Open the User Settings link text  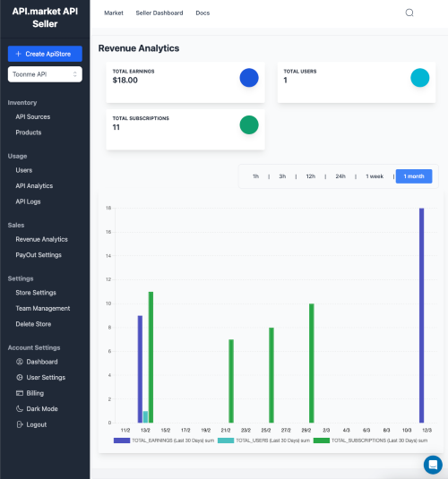tap(46, 377)
